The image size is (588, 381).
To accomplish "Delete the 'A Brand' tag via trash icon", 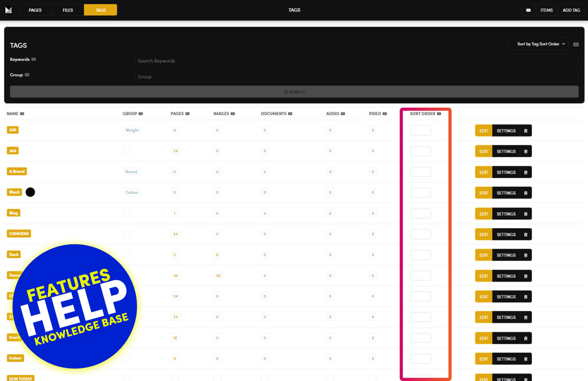I will [525, 172].
